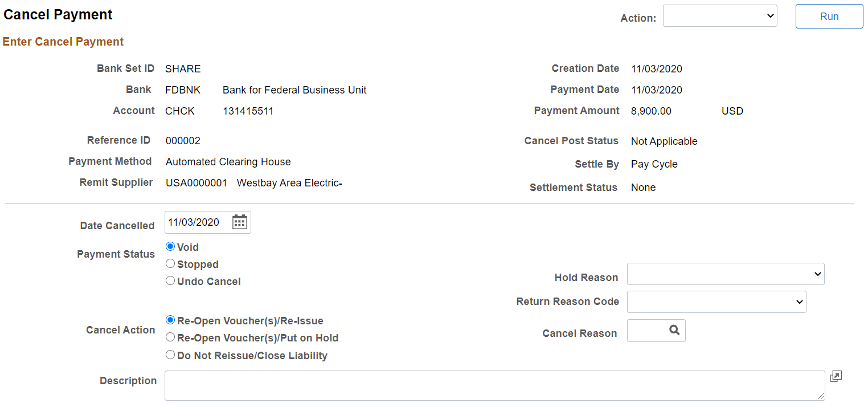Click the Cancel Payment page title

(58, 14)
